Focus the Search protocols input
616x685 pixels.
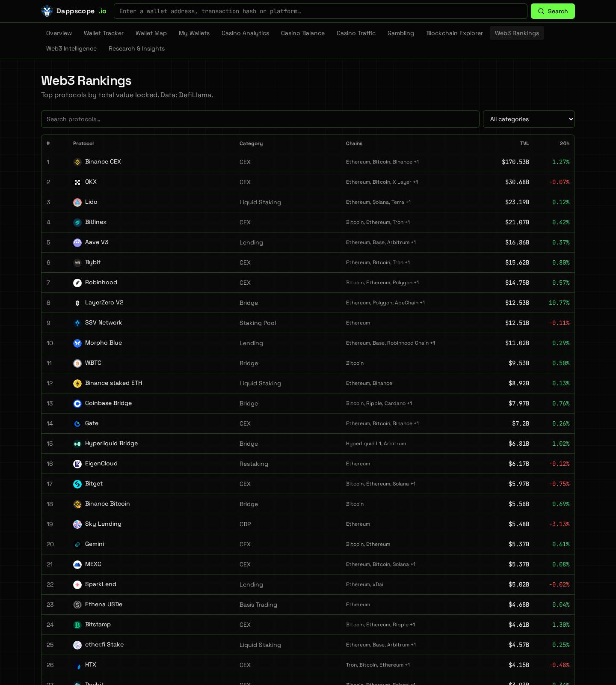point(260,119)
